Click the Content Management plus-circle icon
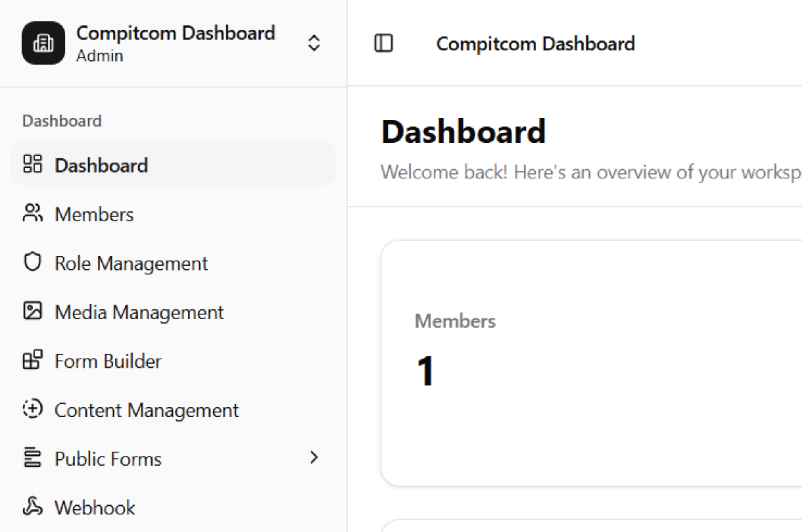 [x=33, y=409]
